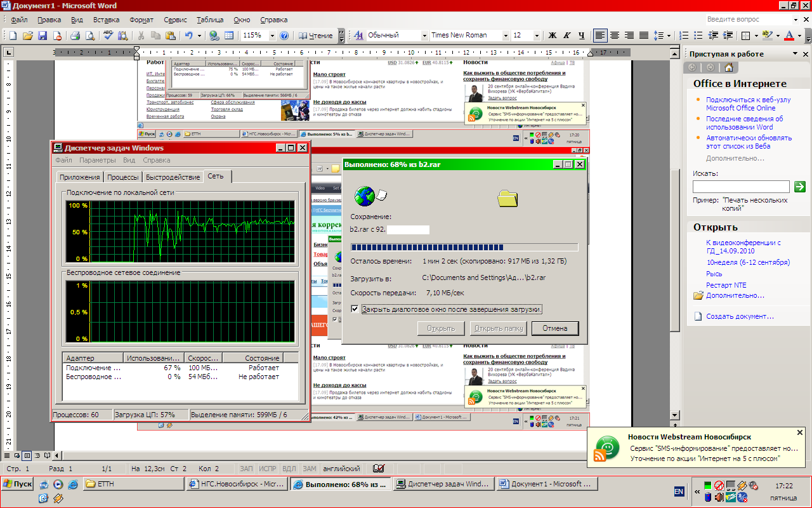
Task: Switch to the Процессы tab in Task Manager
Action: [123, 177]
